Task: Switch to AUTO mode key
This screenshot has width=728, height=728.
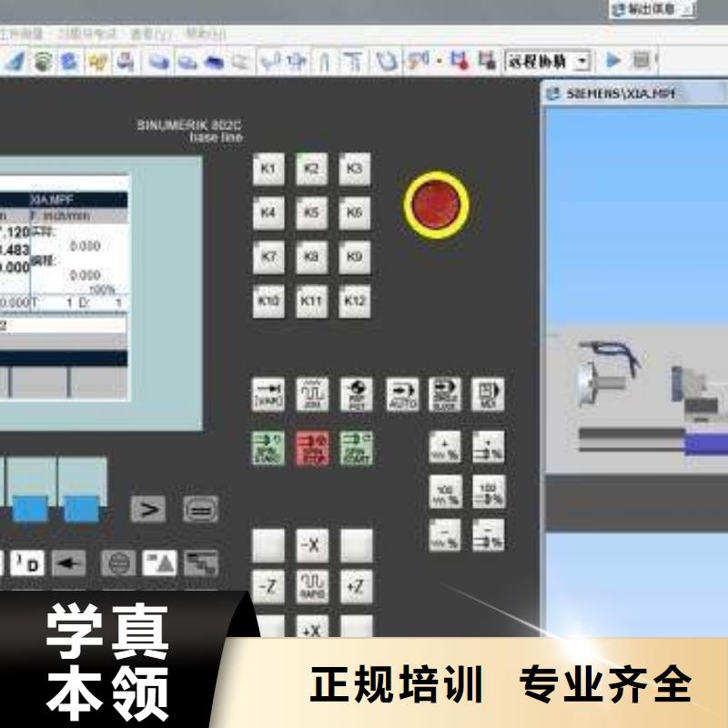Action: (x=402, y=395)
